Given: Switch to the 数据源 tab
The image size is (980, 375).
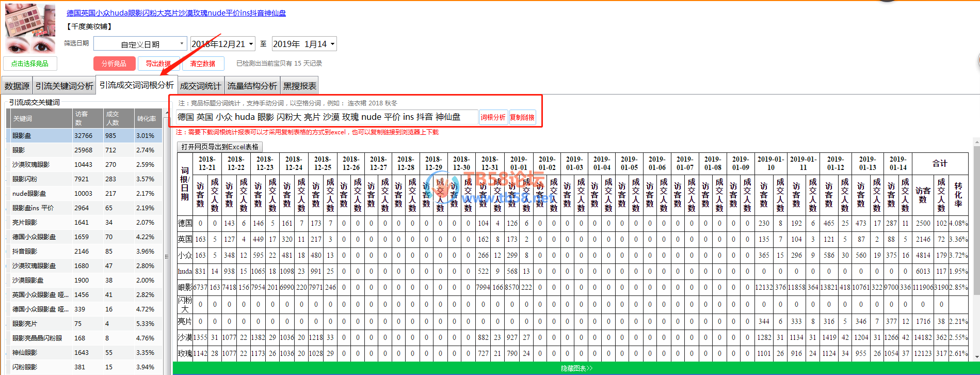Looking at the screenshot, I should click(x=17, y=86).
